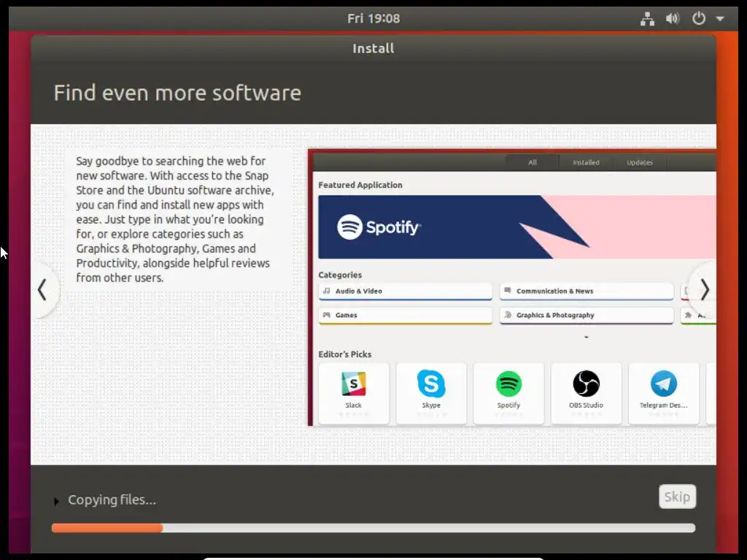747x560 pixels.
Task: Click the power icon in top bar
Action: pyautogui.click(x=698, y=18)
